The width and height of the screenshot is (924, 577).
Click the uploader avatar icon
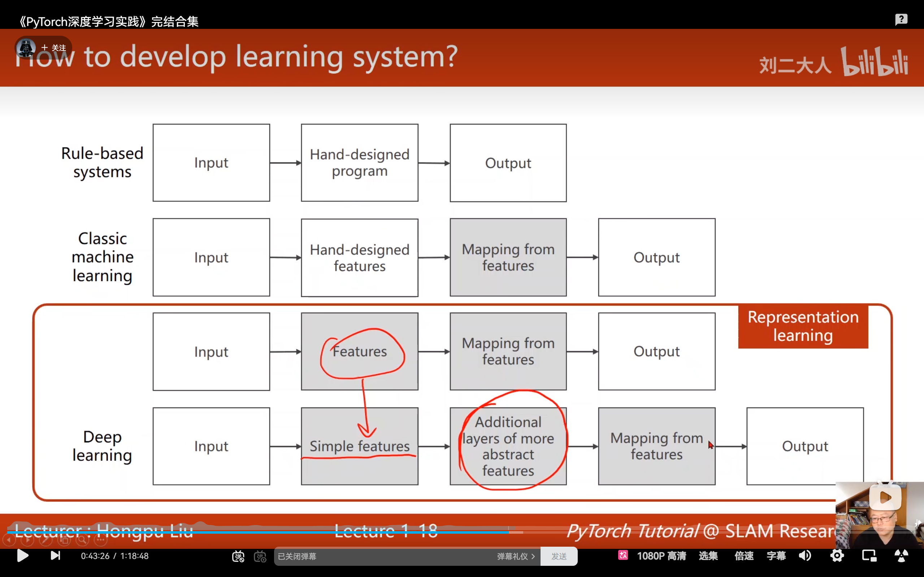pos(26,48)
